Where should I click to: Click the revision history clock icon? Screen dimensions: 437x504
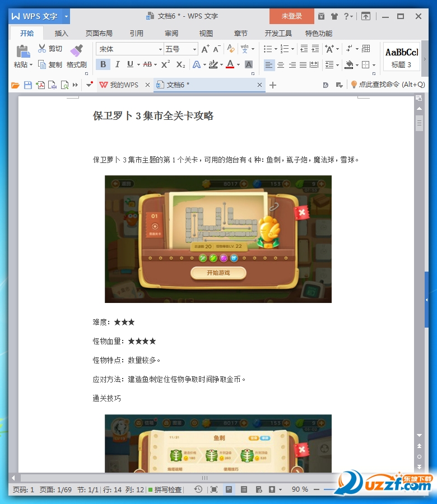pyautogui.click(x=198, y=489)
